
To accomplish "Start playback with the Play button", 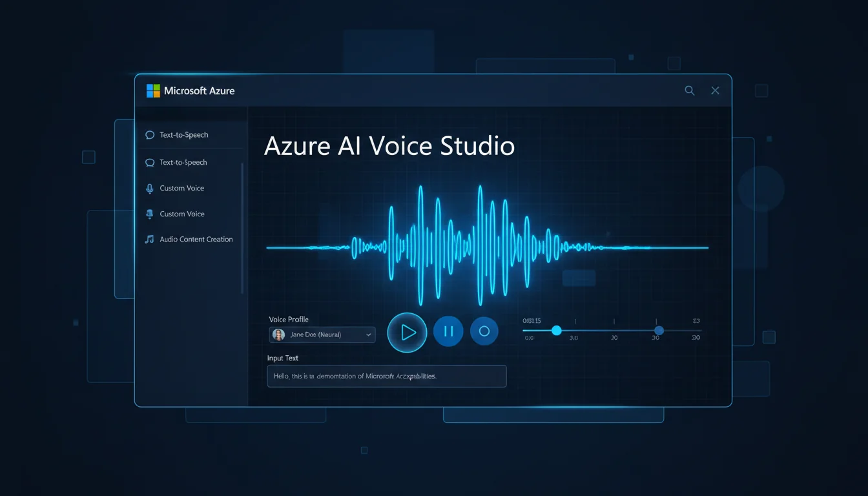I will click(x=407, y=332).
